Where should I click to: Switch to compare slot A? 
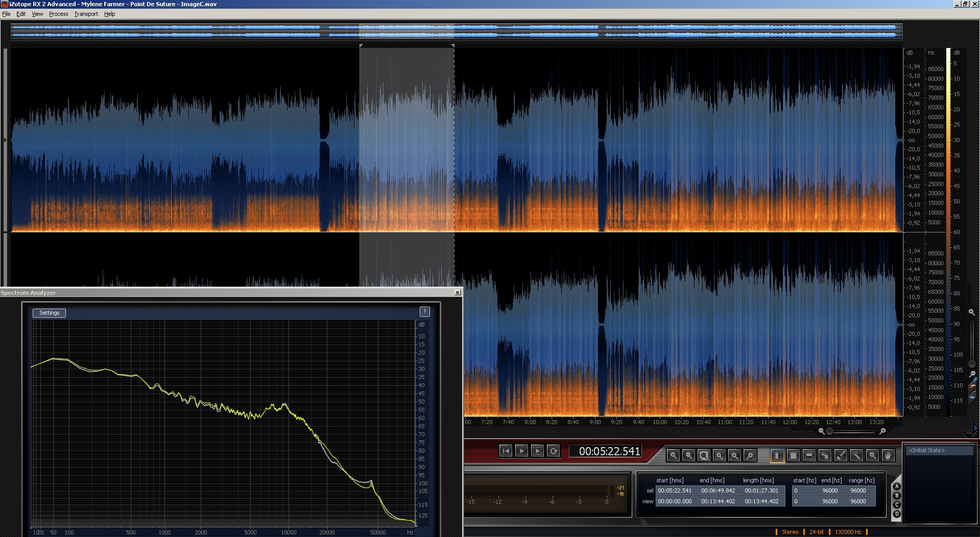[897, 487]
